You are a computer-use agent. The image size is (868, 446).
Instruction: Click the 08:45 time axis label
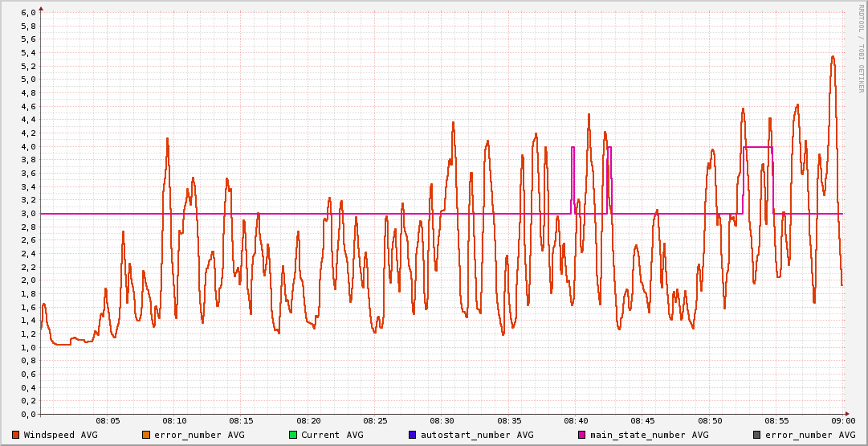pyautogui.click(x=642, y=420)
